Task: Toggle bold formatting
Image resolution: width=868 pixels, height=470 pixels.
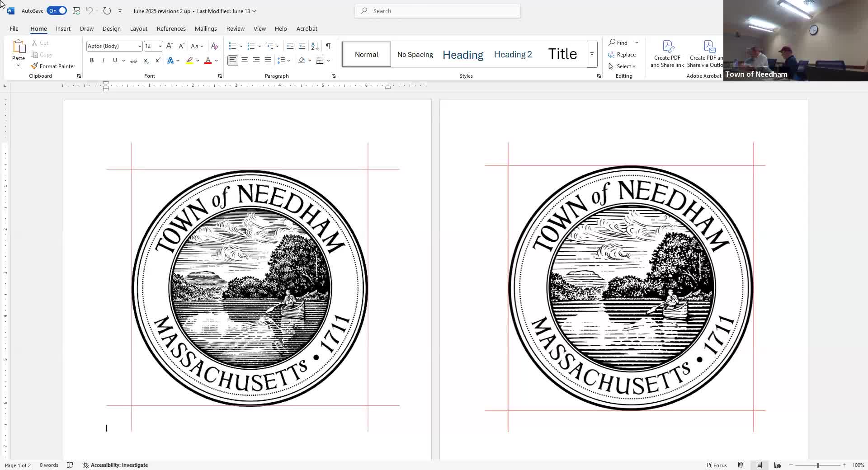Action: click(91, 60)
